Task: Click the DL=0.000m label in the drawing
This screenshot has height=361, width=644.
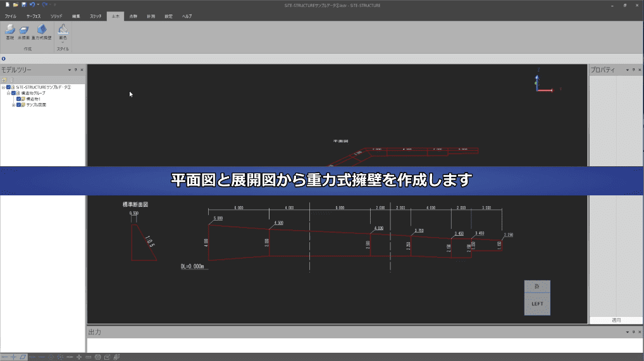Action: tap(192, 267)
